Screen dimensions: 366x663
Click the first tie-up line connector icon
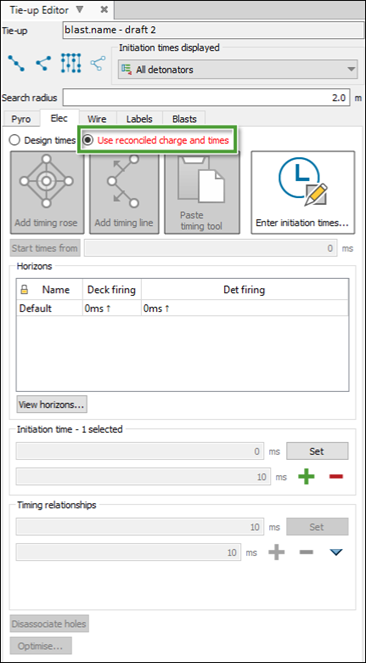(x=16, y=63)
